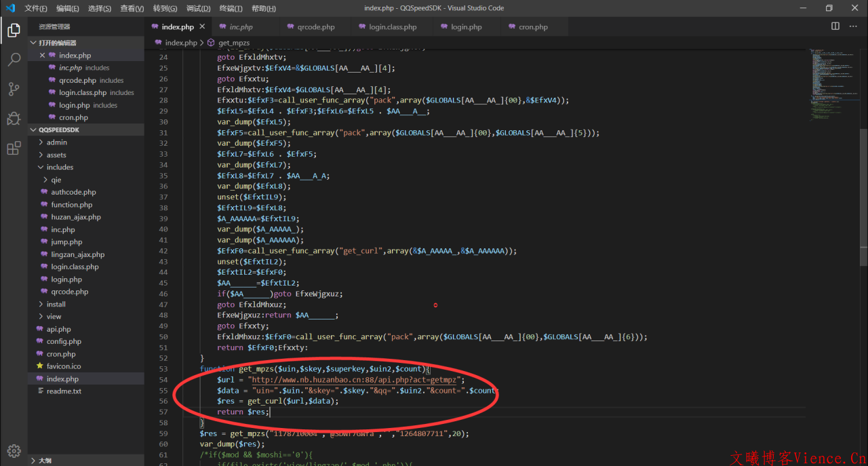Close index.php in open editors list
Viewport: 868px width, 466px height.
click(43, 56)
